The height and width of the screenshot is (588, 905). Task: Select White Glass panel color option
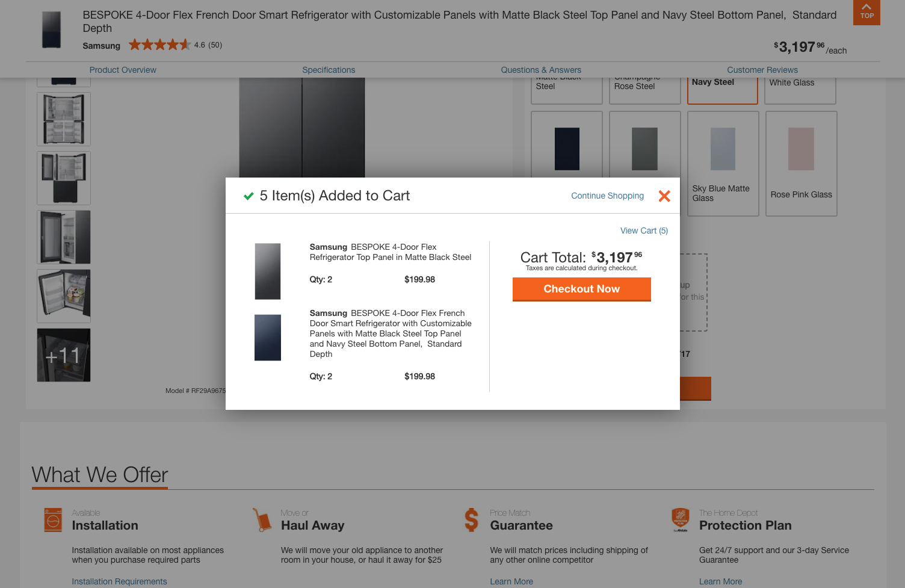[800, 90]
